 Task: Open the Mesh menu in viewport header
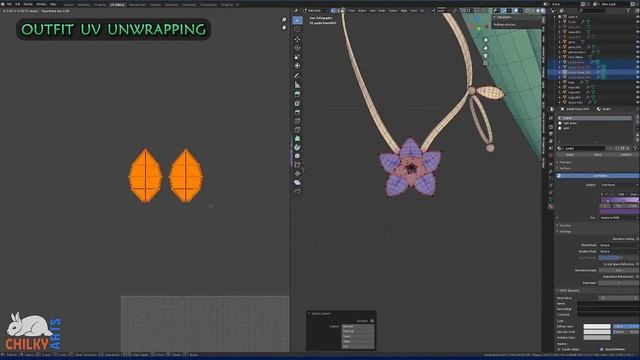[x=382, y=11]
